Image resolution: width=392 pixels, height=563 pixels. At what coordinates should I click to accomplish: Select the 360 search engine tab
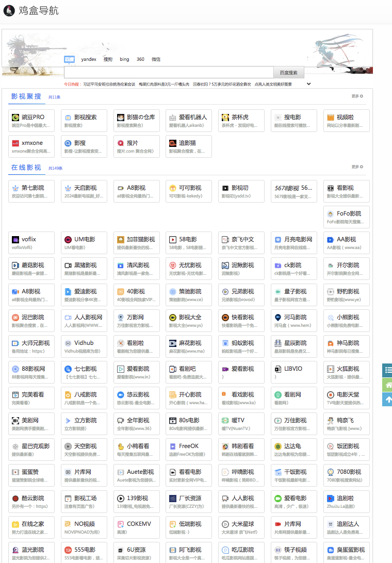pyautogui.click(x=140, y=59)
